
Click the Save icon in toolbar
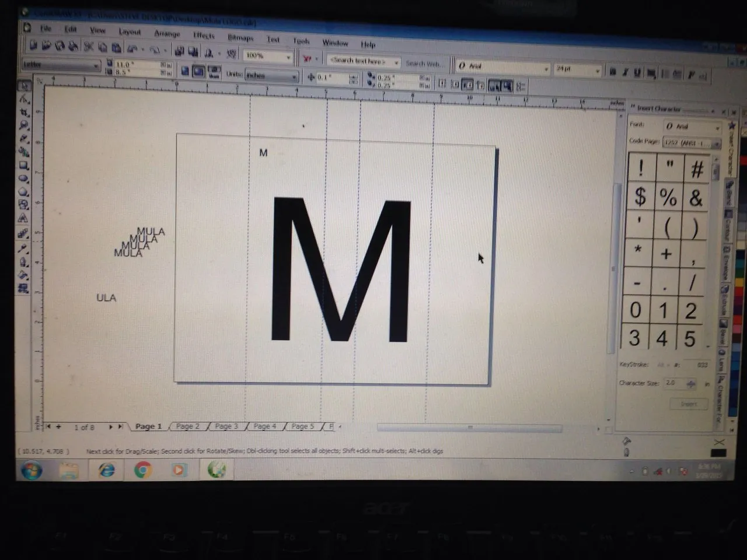[x=60, y=46]
